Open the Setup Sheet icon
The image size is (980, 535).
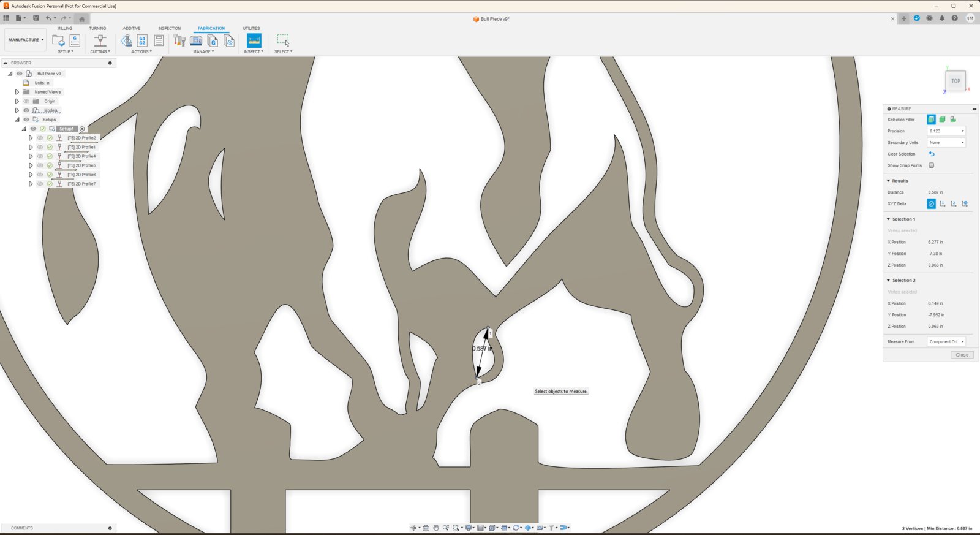(159, 40)
